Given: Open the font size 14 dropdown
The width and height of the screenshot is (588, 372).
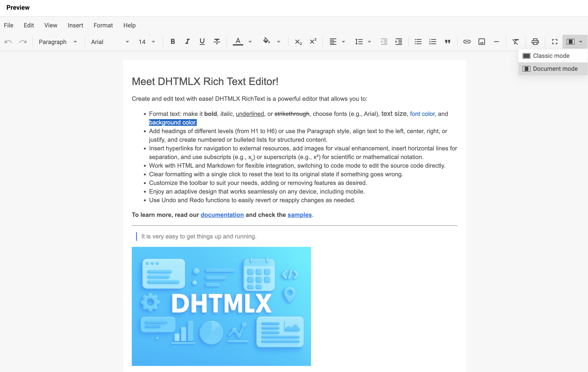Looking at the screenshot, I should (x=147, y=42).
